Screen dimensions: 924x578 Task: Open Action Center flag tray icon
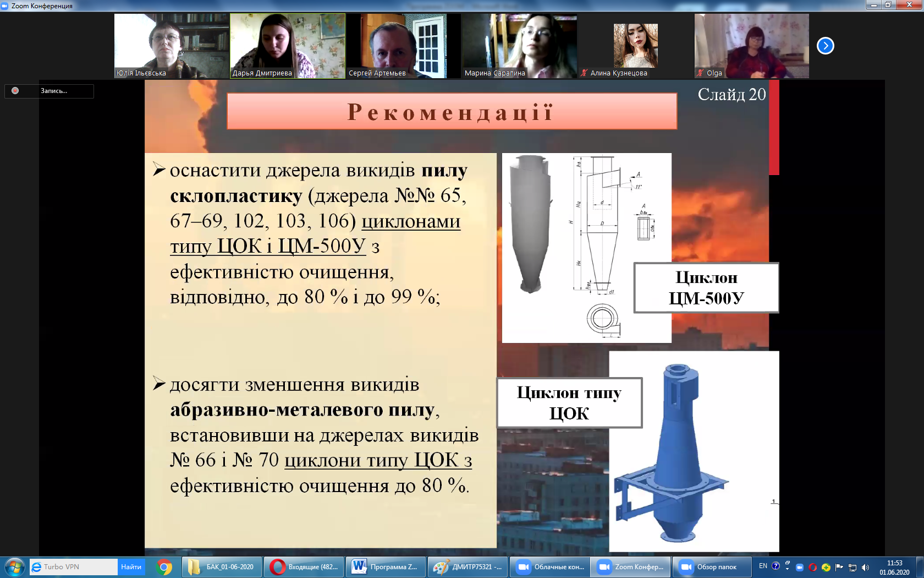pyautogui.click(x=839, y=567)
